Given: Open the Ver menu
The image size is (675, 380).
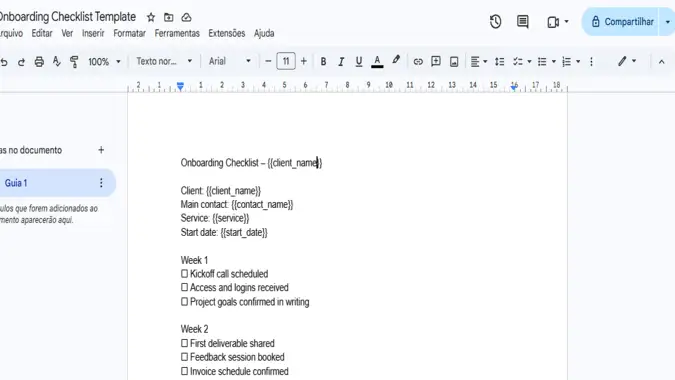Looking at the screenshot, I should pos(67,33).
